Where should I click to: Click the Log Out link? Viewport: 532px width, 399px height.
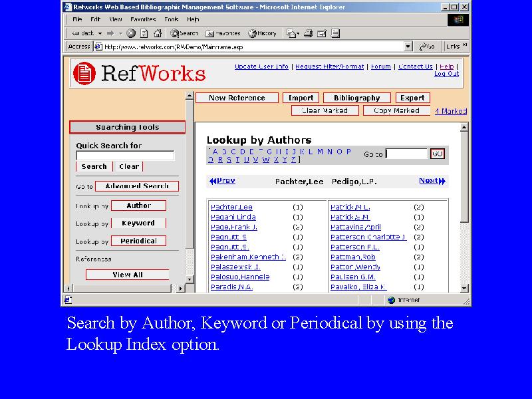click(x=446, y=74)
